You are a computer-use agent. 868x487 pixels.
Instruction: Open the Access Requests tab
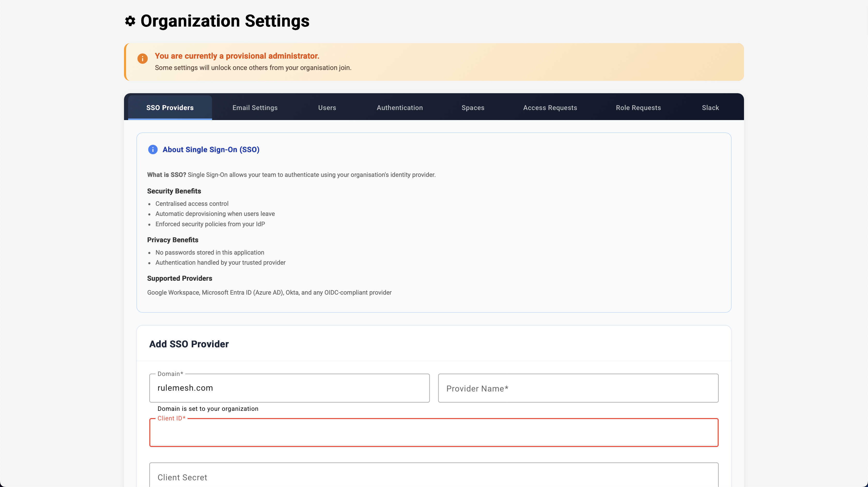pos(550,107)
